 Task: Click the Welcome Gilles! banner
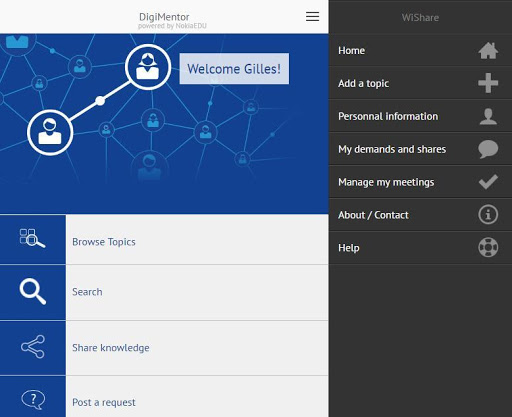(x=234, y=69)
